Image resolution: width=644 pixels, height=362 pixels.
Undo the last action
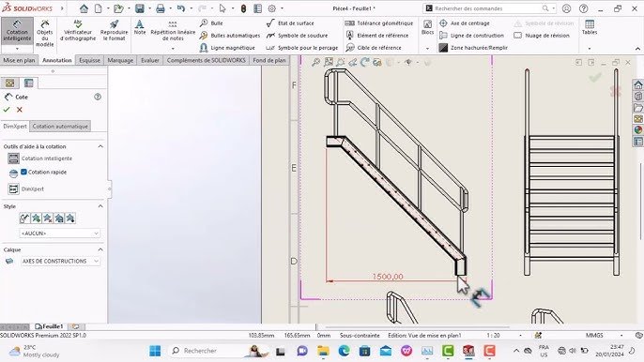pyautogui.click(x=180, y=8)
